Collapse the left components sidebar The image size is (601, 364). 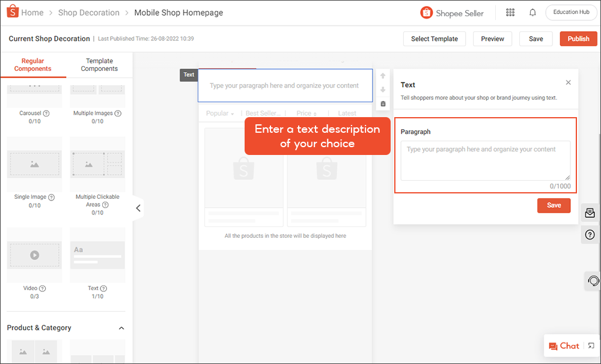pos(138,208)
